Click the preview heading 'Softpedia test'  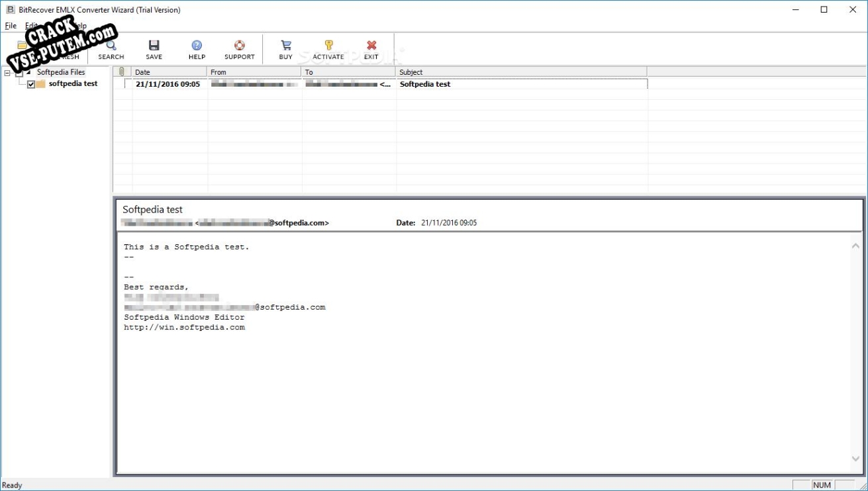click(x=152, y=209)
